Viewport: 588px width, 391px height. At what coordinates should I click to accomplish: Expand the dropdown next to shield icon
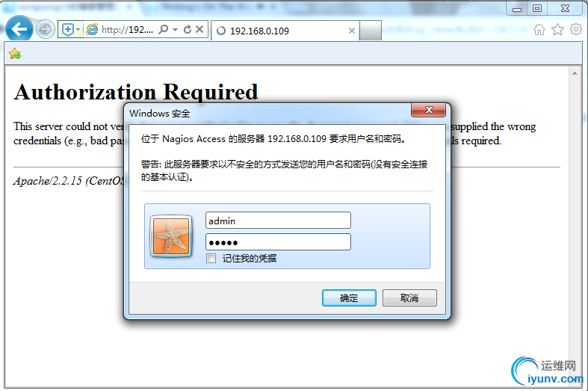pos(78,29)
